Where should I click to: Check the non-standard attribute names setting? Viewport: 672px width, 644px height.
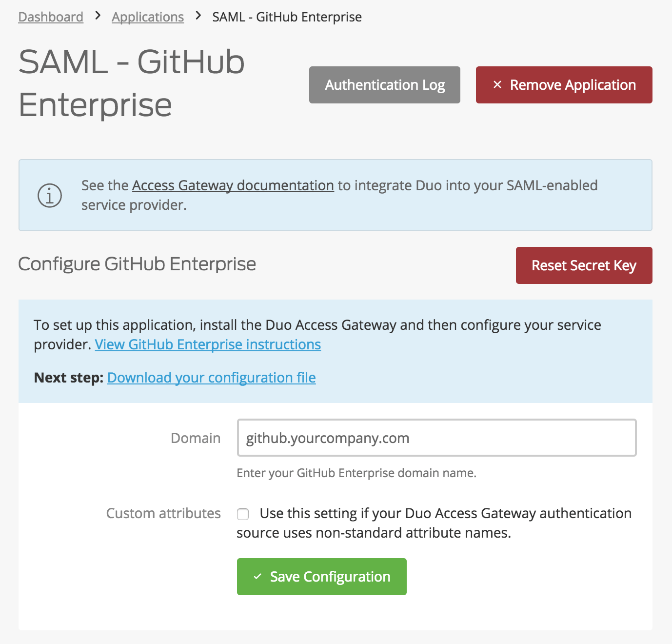click(243, 514)
